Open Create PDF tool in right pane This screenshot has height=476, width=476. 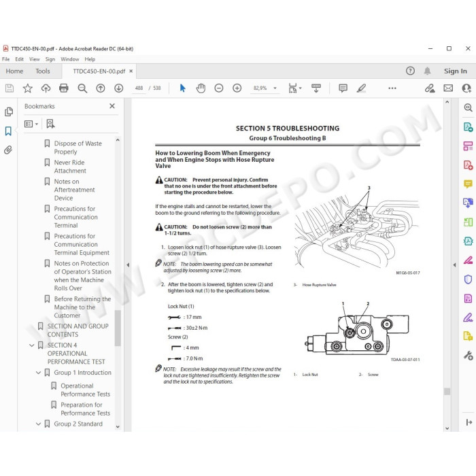pos(468,165)
